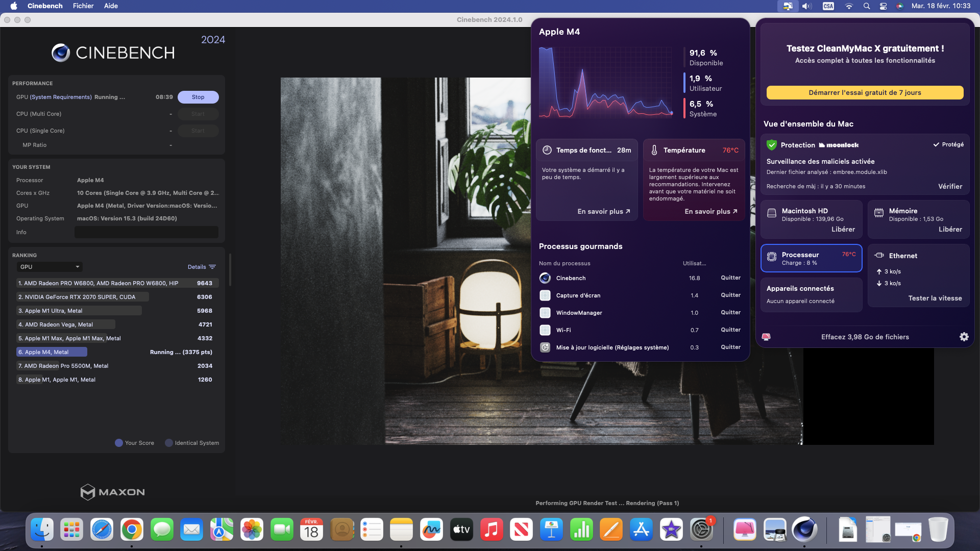This screenshot has width=980, height=551.
Task: Open the Aide menu
Action: 111,6
